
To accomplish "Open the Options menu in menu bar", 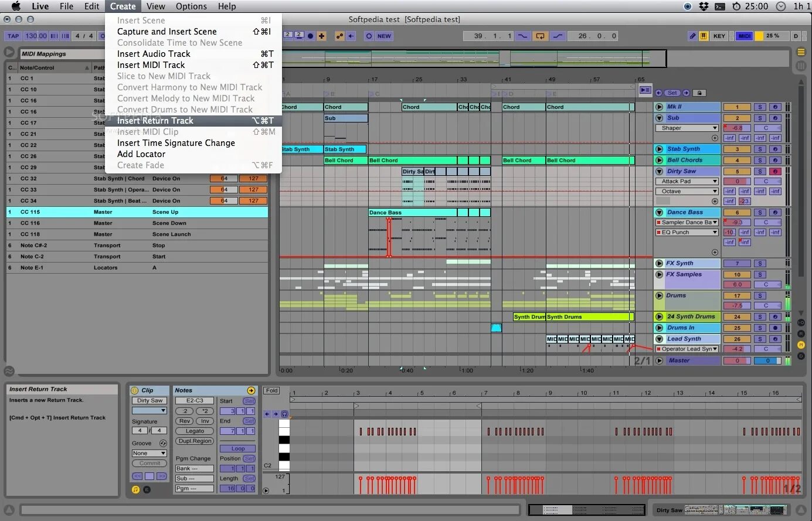I will point(191,6).
